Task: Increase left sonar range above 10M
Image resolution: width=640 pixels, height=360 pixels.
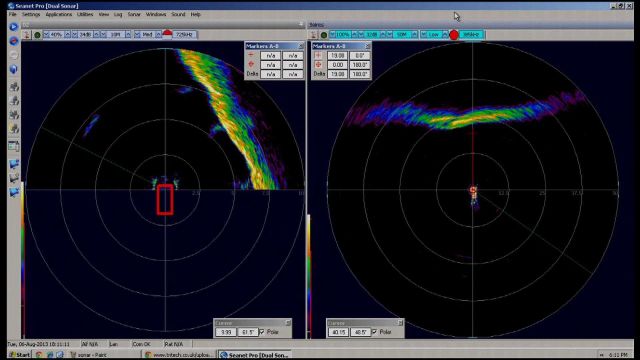Action: point(128,35)
